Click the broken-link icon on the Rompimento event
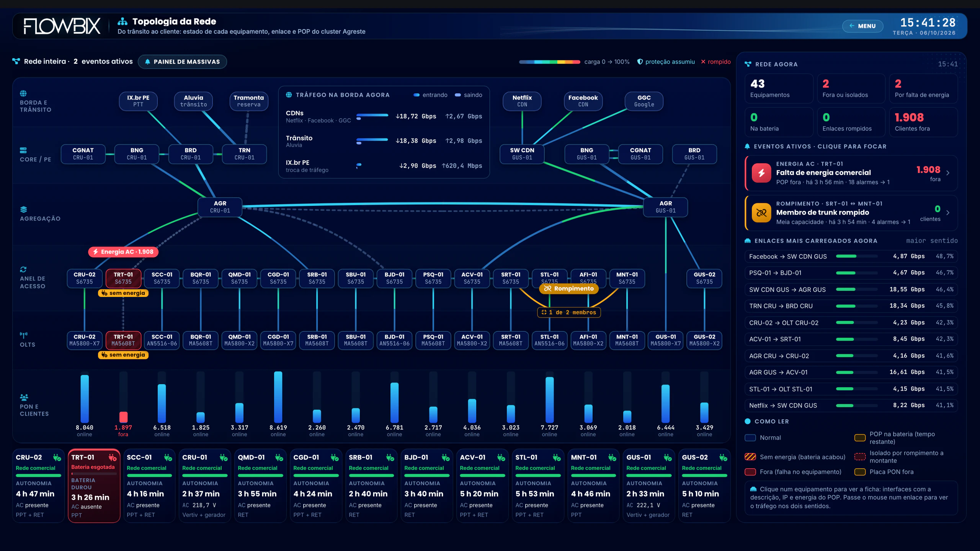The width and height of the screenshot is (980, 551). pos(761,213)
